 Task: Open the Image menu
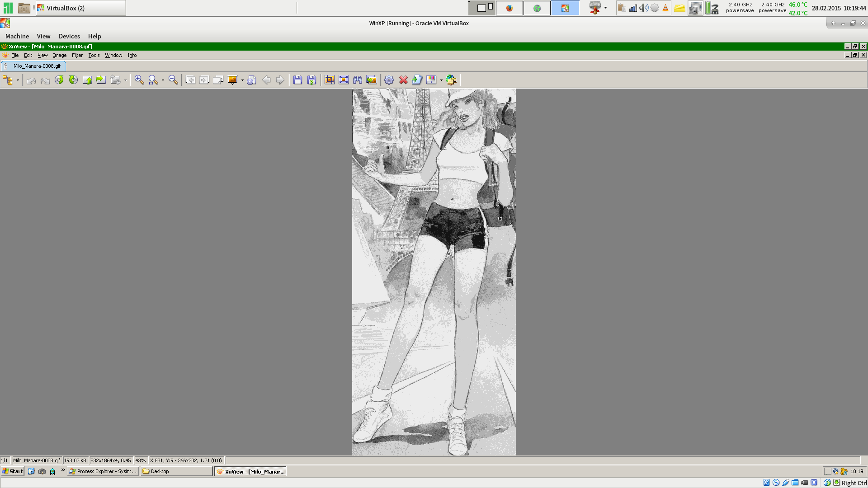pyautogui.click(x=59, y=55)
